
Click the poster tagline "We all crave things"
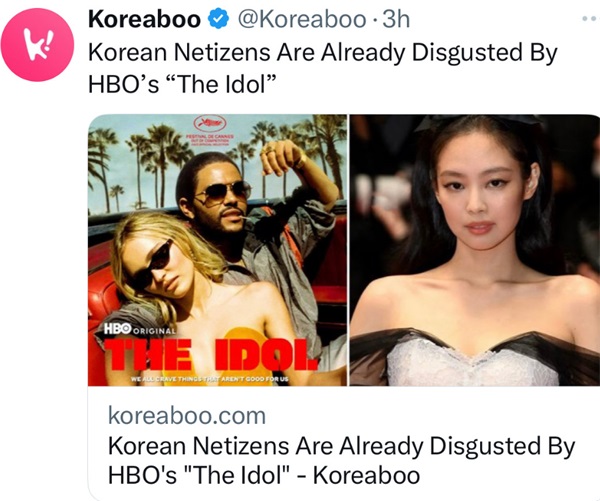(x=209, y=379)
